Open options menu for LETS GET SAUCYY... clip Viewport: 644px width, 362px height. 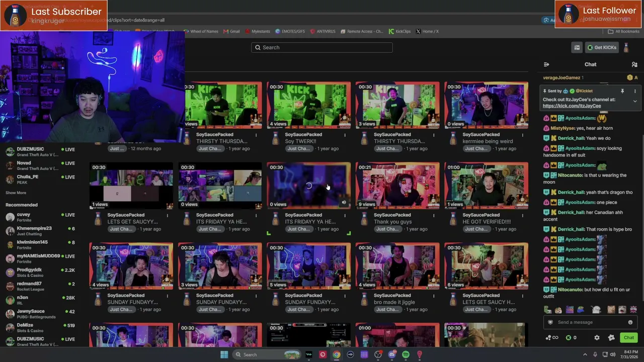167,215
